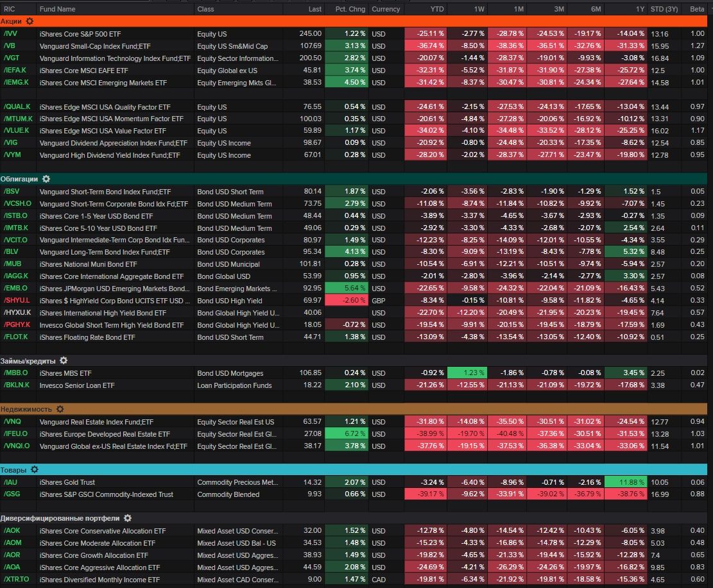Open the /VLUE.K ticker link
Image resolution: width=713 pixels, height=588 pixels.
tap(17, 130)
